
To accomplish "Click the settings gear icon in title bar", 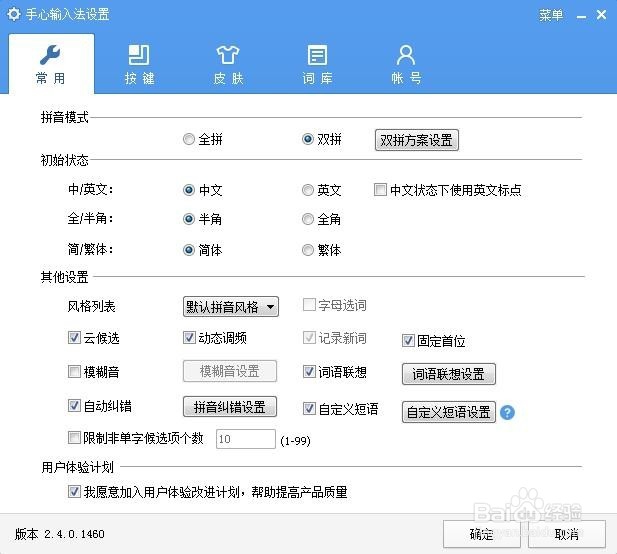I will point(14,14).
